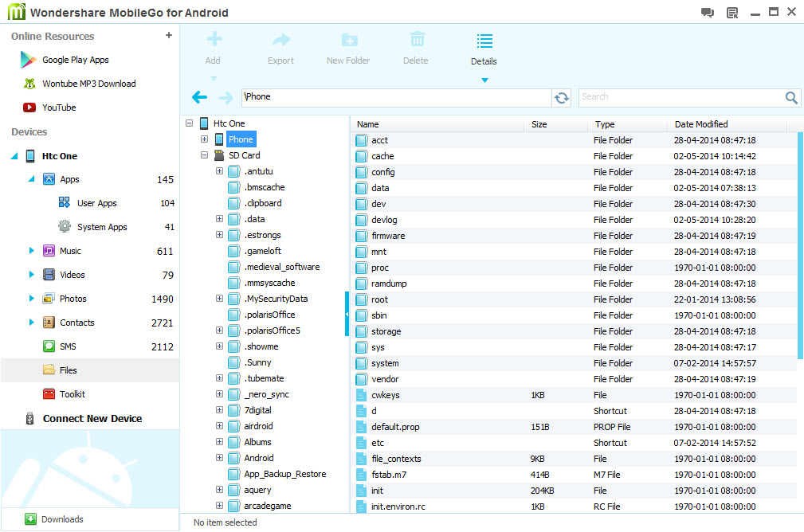Sort by the Size column header
The height and width of the screenshot is (532, 804).
pos(539,124)
